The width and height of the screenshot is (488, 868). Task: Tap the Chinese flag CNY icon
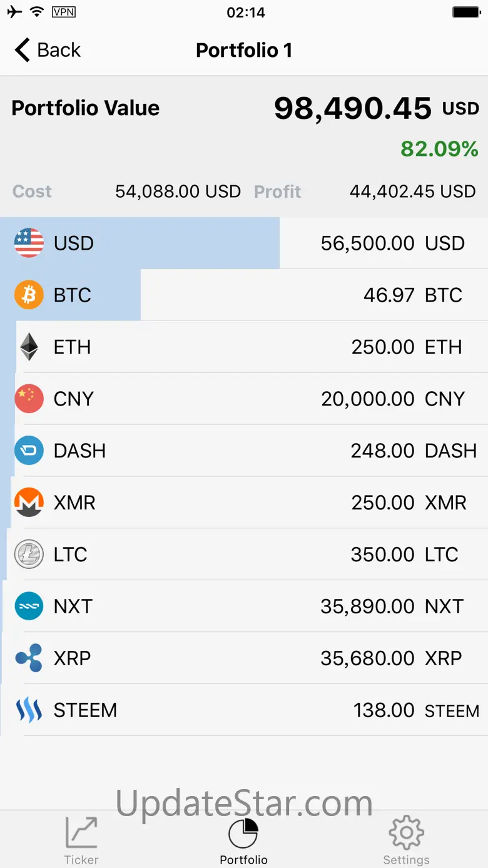[x=29, y=399]
